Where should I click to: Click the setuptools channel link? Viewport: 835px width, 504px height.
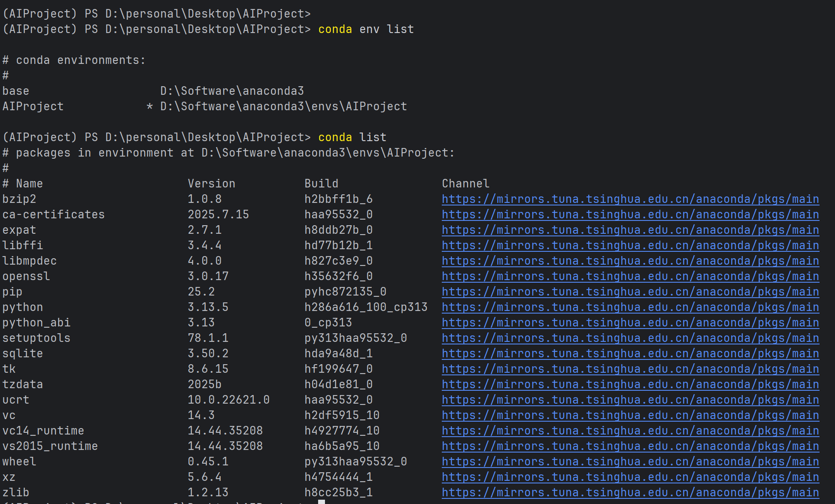(630, 338)
